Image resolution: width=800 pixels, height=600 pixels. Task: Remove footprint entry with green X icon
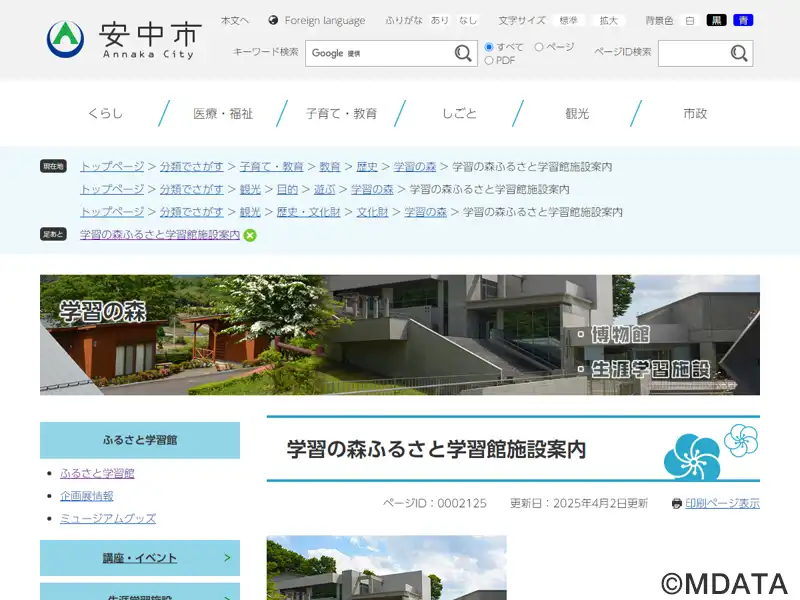tap(250, 235)
